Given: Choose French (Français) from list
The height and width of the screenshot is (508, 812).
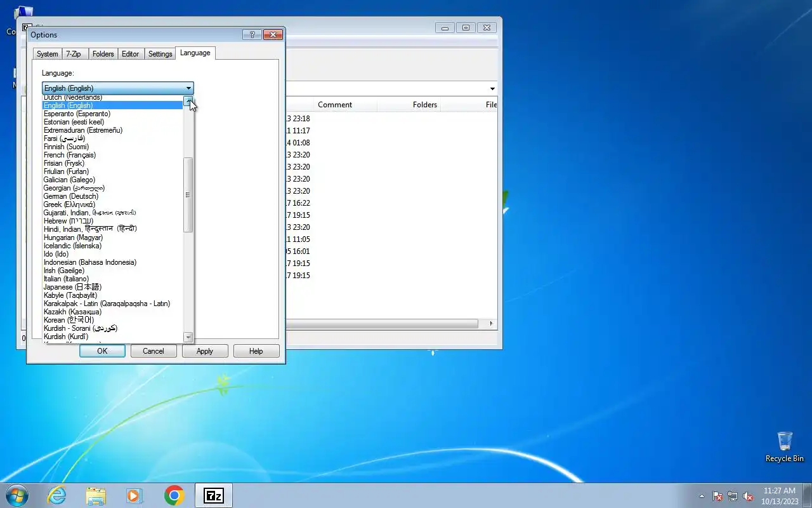Looking at the screenshot, I should click(x=113, y=155).
